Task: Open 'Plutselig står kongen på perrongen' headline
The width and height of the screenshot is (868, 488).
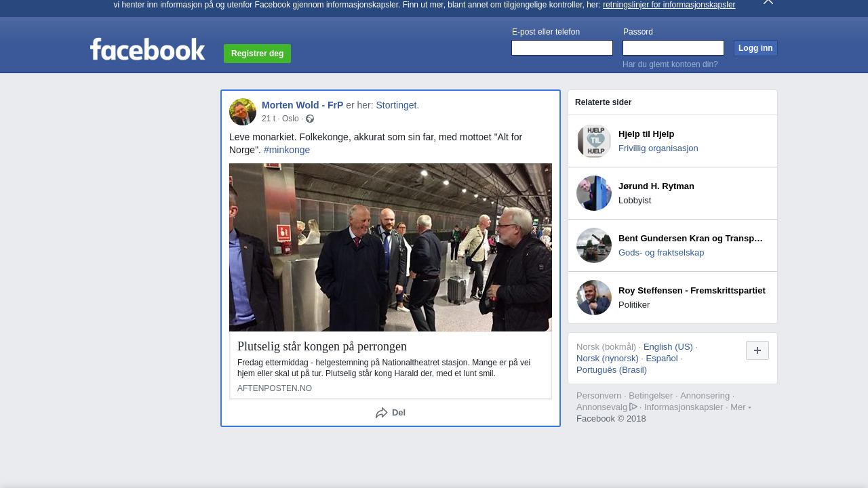Action: [322, 346]
